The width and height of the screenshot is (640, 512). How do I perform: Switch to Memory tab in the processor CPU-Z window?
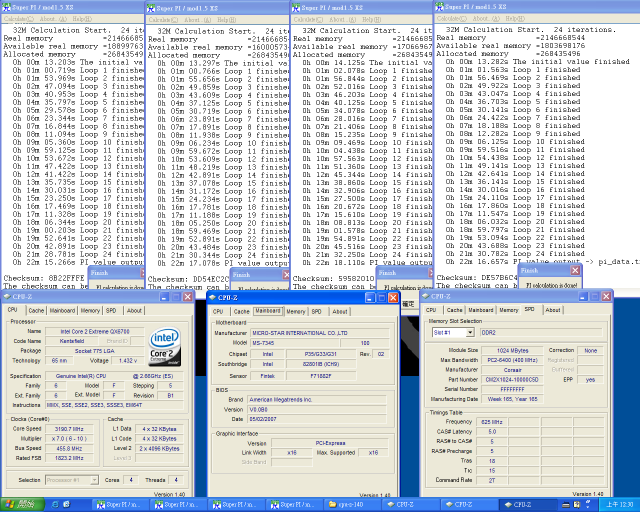[x=90, y=310]
